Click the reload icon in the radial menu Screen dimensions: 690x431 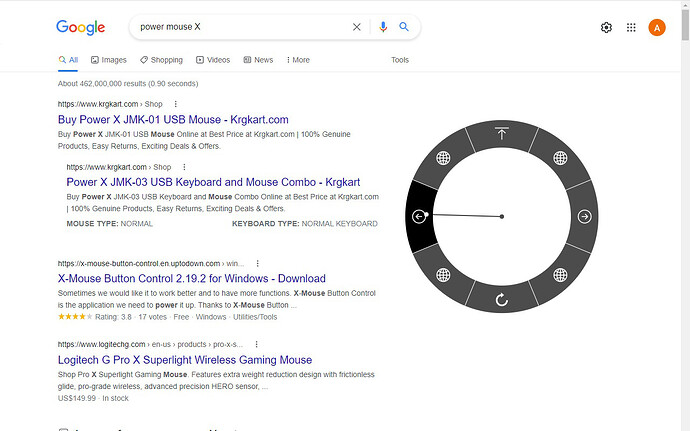point(502,300)
